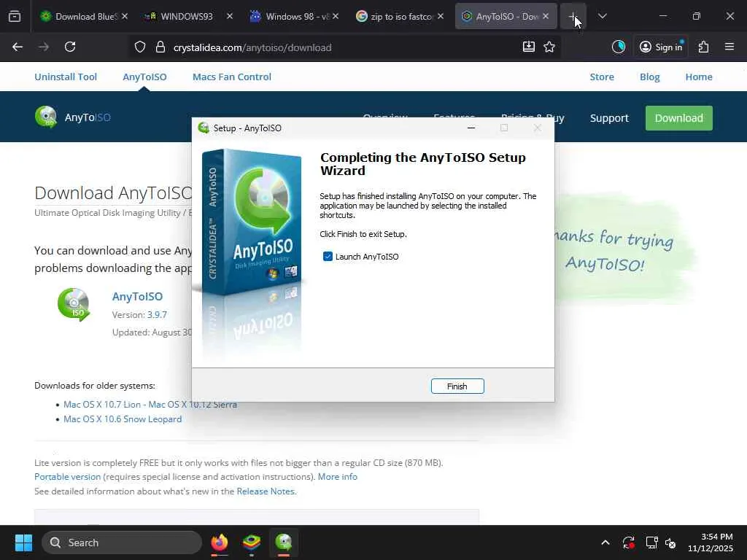The height and width of the screenshot is (560, 747).
Task: Open BlueStacks from the taskbar
Action: tap(252, 542)
